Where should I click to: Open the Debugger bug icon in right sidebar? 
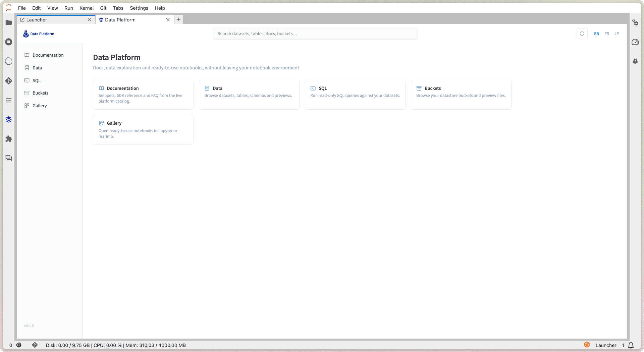pos(635,61)
